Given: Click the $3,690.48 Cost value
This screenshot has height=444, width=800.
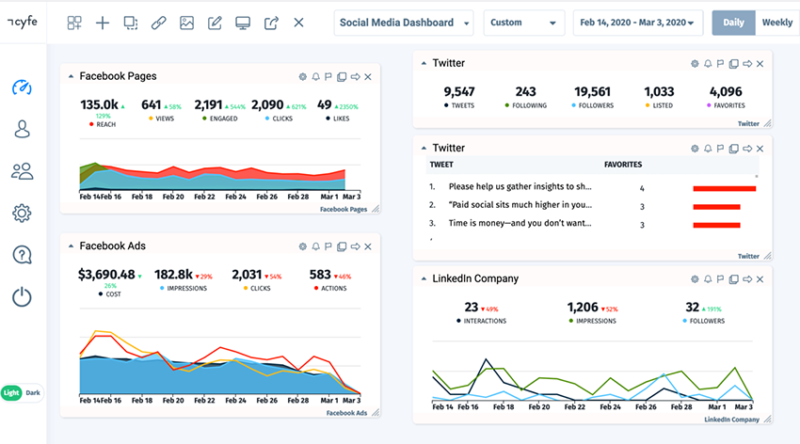Looking at the screenshot, I should 106,275.
